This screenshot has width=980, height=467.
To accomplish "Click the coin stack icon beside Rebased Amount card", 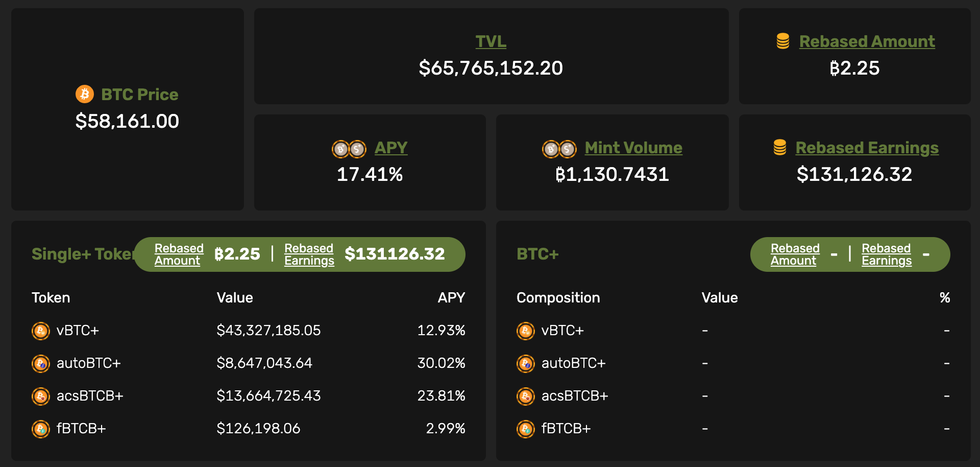I will pyautogui.click(x=782, y=41).
